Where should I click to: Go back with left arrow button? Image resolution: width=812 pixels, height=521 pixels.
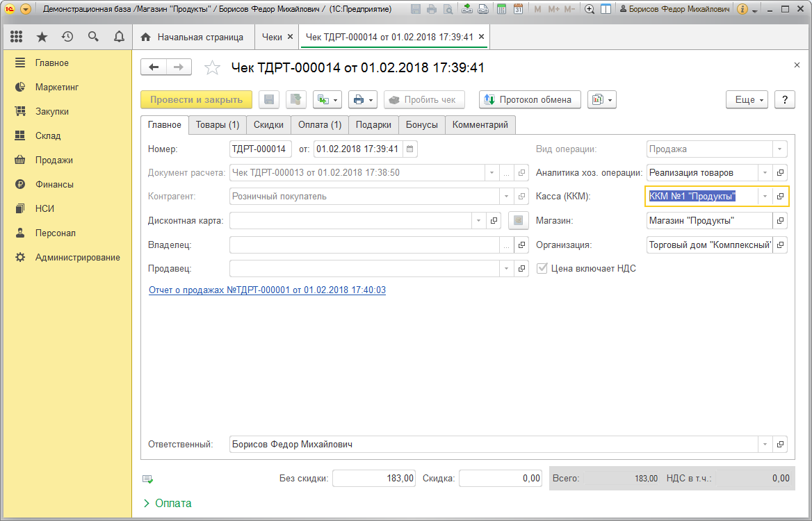pos(153,67)
